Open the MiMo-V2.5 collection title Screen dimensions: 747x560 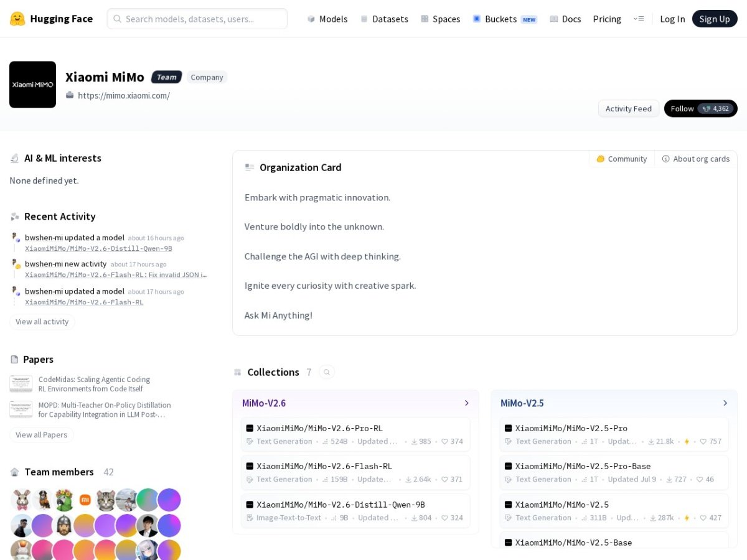[522, 403]
